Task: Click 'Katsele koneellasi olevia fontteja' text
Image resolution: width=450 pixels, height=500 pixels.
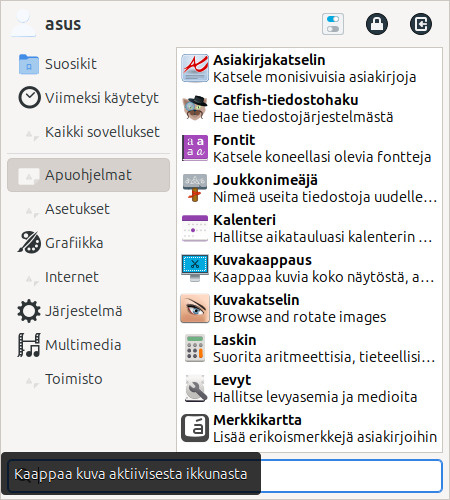Action: [x=322, y=157]
